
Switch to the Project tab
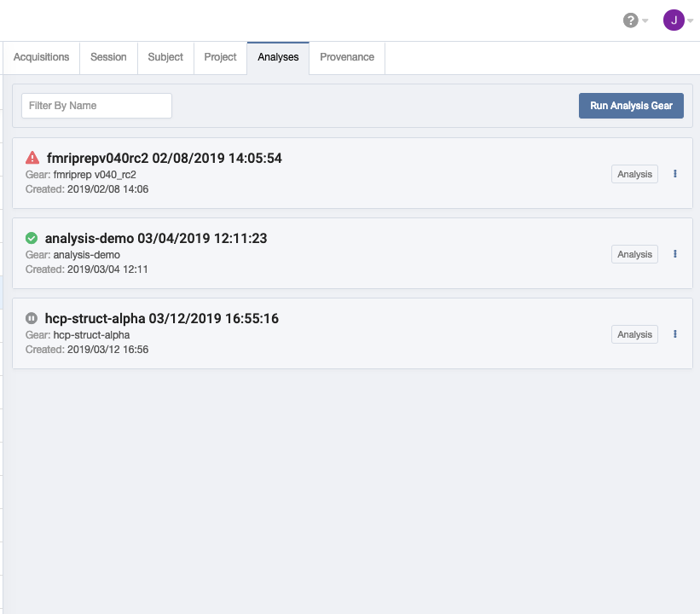tap(220, 58)
